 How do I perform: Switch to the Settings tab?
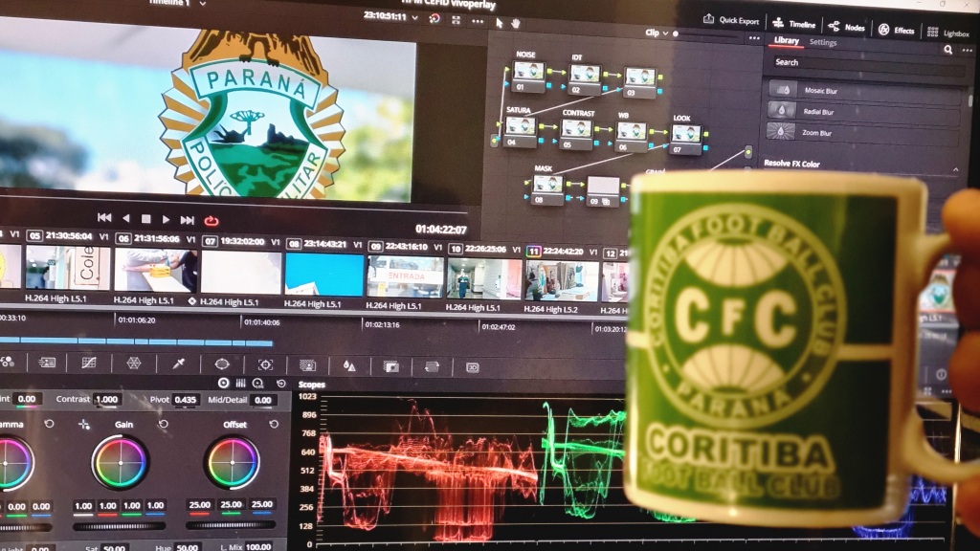tap(822, 43)
